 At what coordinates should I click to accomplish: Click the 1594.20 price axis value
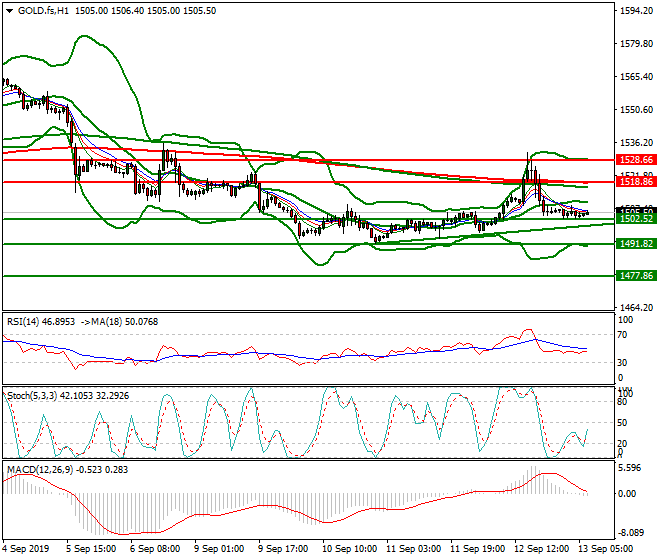[x=637, y=11]
